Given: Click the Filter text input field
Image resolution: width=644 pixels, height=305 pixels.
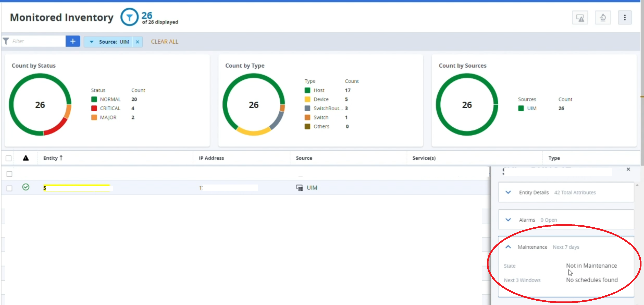Looking at the screenshot, I should coord(37,41).
